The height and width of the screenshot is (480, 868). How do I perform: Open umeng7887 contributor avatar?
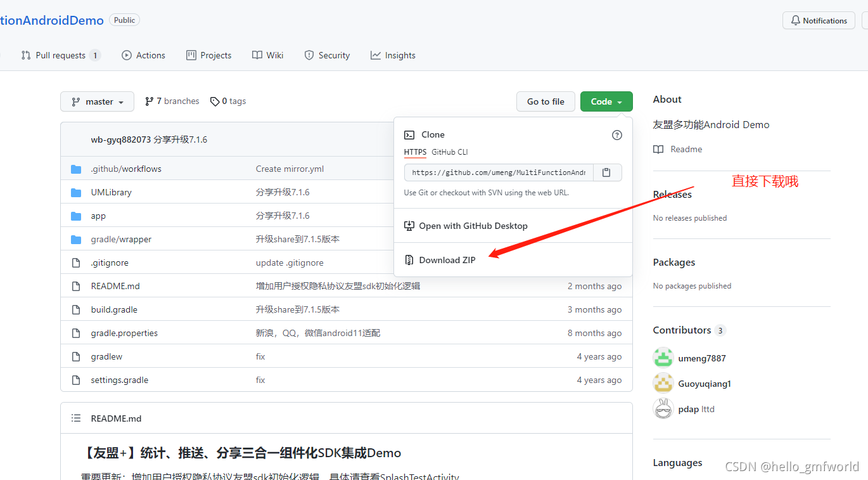click(663, 358)
